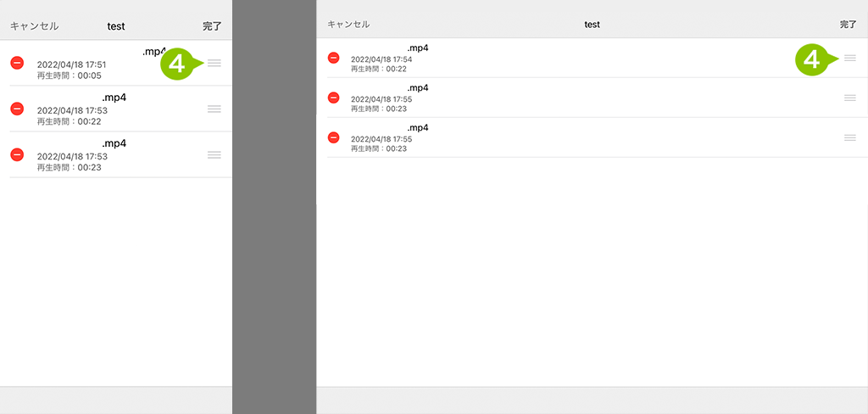Tap 完了 in the right panel
The image size is (868, 414).
(848, 25)
